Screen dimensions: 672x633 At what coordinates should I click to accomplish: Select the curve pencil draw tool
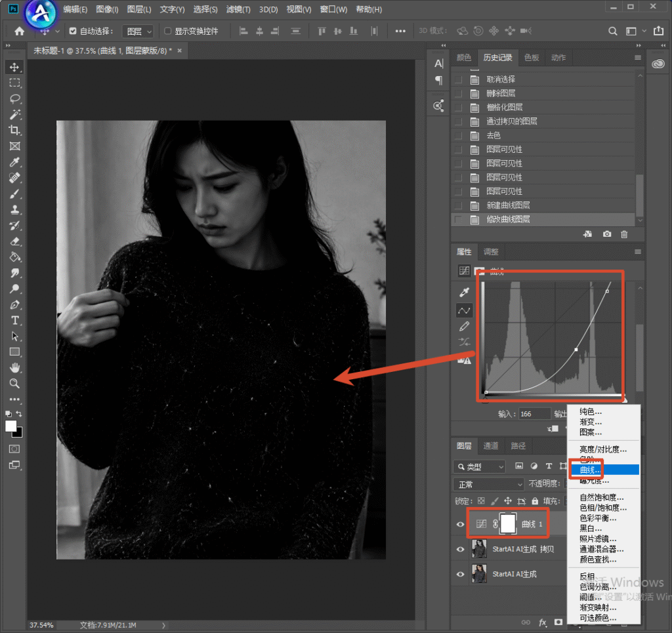pyautogui.click(x=464, y=327)
